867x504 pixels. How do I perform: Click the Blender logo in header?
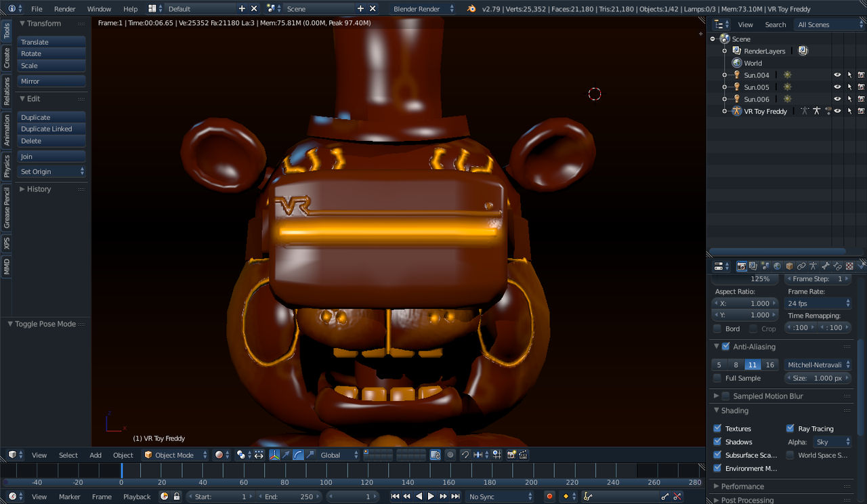471,9
